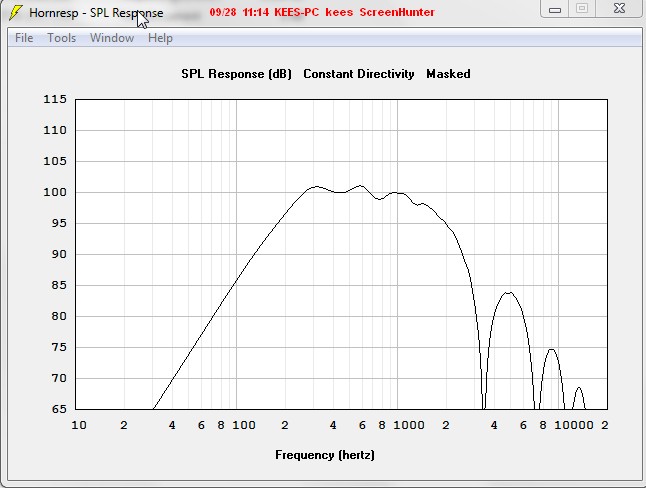Click the 70 value on the dB axis
646x488 pixels.
click(59, 378)
